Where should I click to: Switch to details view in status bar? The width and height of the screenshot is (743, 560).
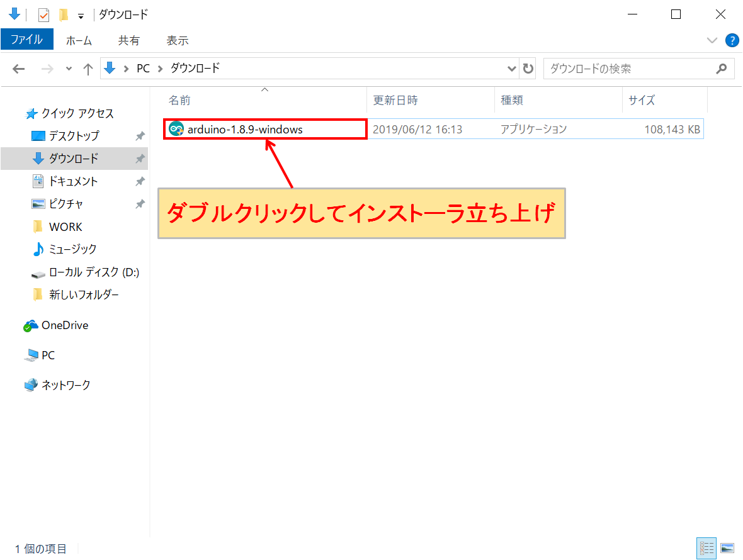coord(706,548)
